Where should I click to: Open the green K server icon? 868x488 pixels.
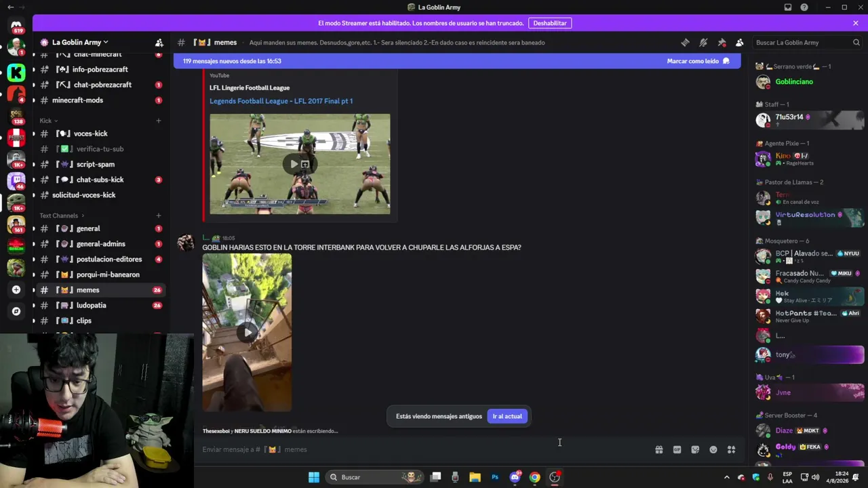pyautogui.click(x=16, y=72)
